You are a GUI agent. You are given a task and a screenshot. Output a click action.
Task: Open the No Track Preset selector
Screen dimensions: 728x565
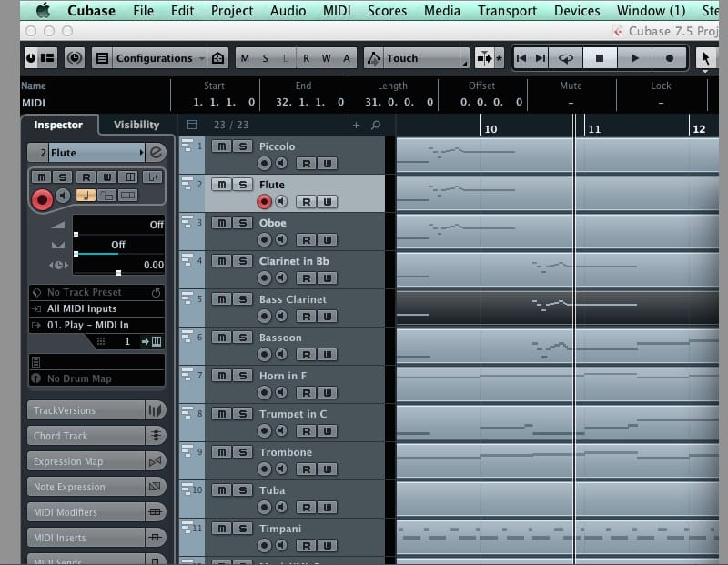[96, 292]
